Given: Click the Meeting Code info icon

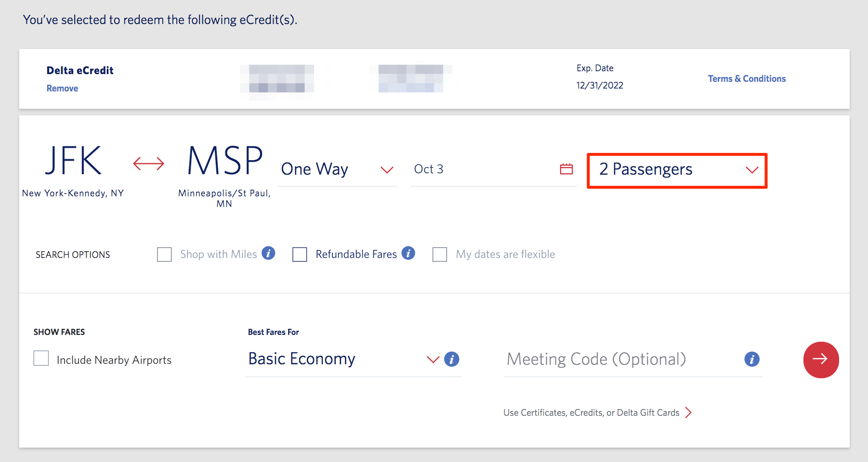Looking at the screenshot, I should coord(751,359).
